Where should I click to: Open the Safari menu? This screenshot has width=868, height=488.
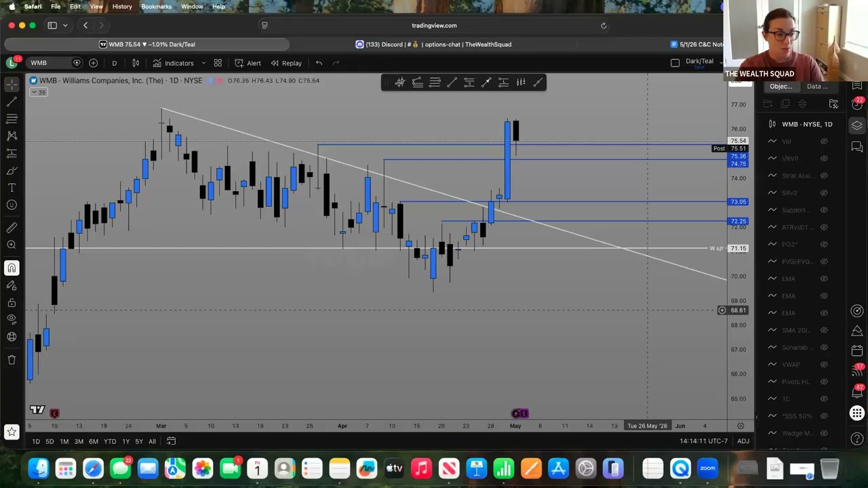pyautogui.click(x=33, y=7)
